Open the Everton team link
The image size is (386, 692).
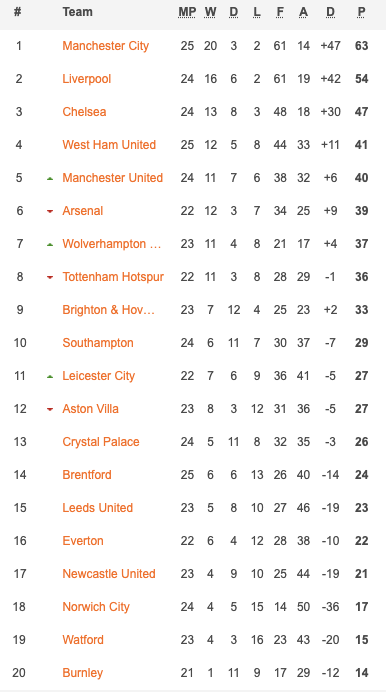point(83,541)
